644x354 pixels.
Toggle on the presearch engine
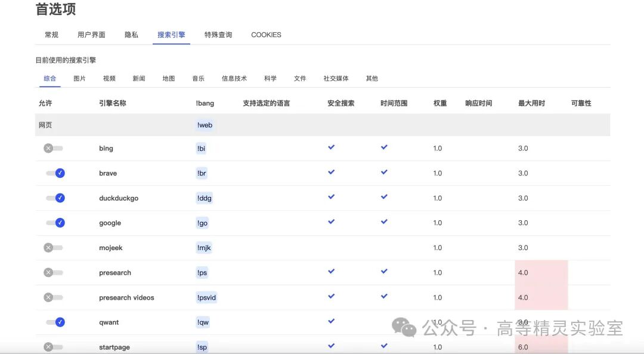54,273
